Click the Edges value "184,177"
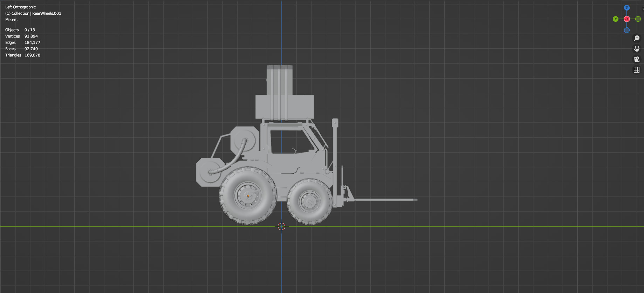Viewport: 644px width, 293px height. pos(32,42)
